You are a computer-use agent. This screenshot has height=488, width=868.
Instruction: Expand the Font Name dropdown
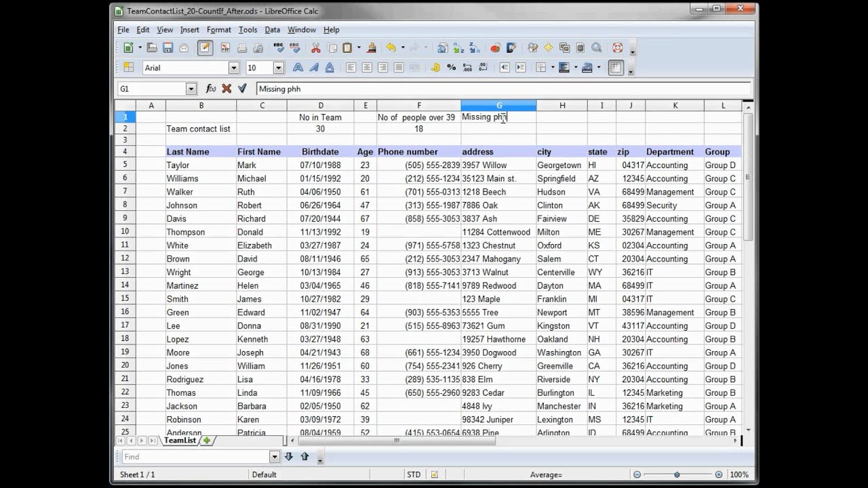tap(234, 68)
